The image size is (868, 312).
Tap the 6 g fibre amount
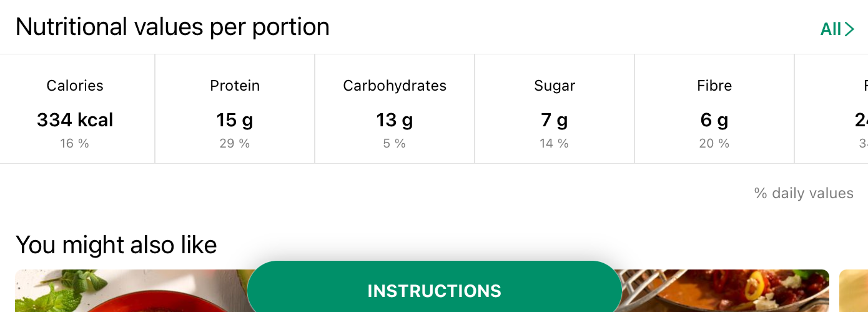click(714, 119)
